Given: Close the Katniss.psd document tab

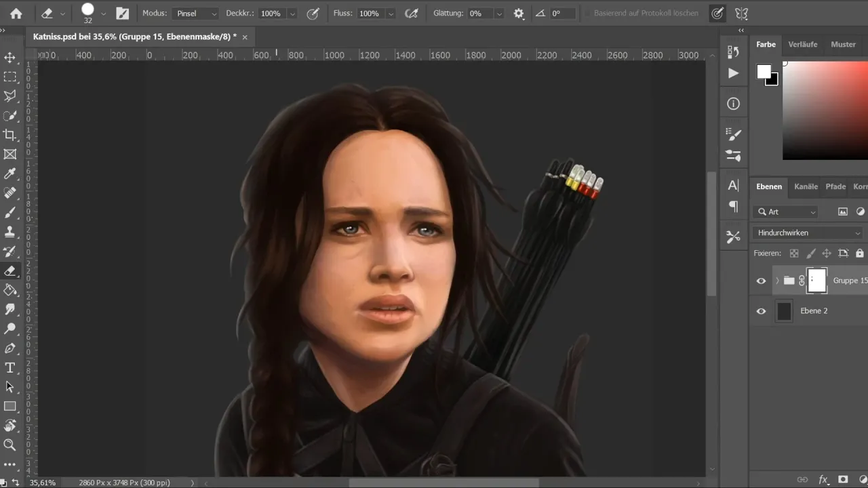Looking at the screenshot, I should click(245, 37).
